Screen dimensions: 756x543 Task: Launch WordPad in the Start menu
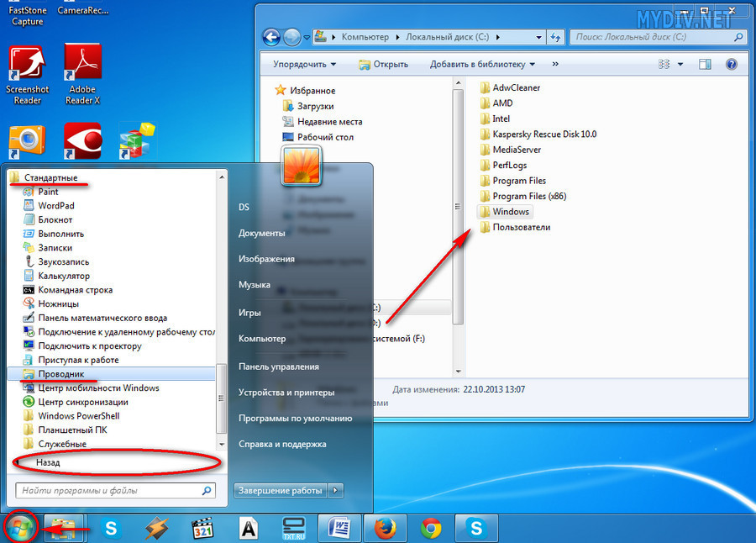click(50, 206)
